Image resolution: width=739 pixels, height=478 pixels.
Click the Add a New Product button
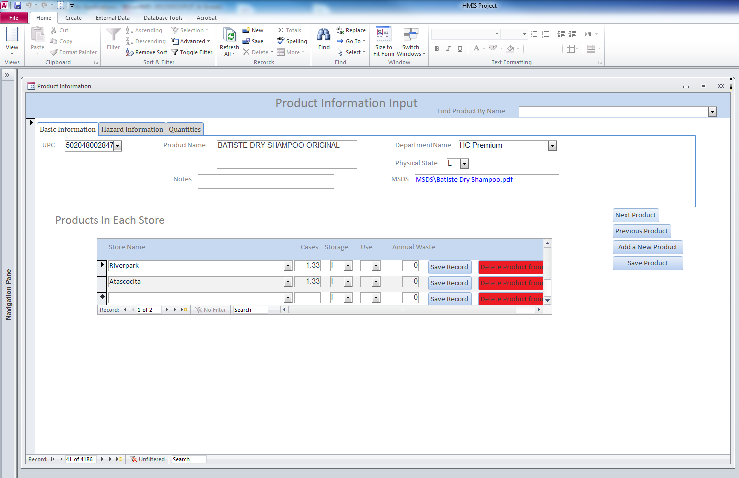(x=647, y=247)
